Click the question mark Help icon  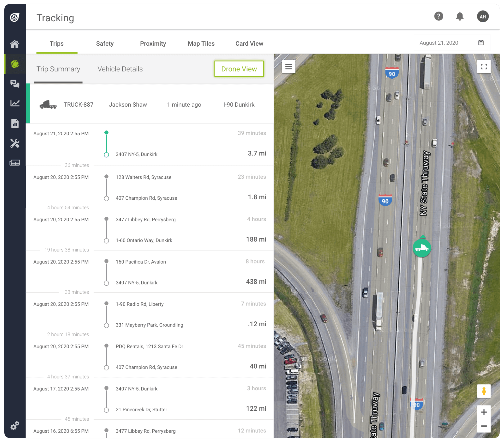pos(438,16)
